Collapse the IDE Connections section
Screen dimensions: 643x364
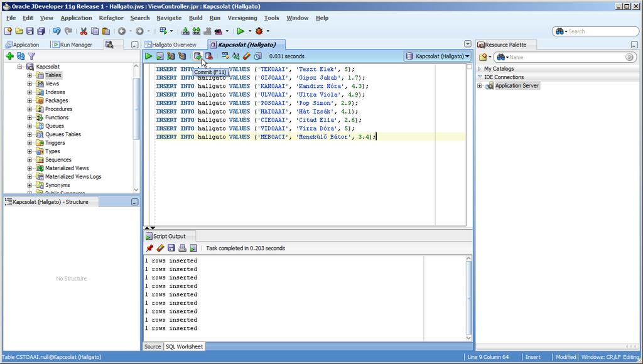tap(480, 77)
